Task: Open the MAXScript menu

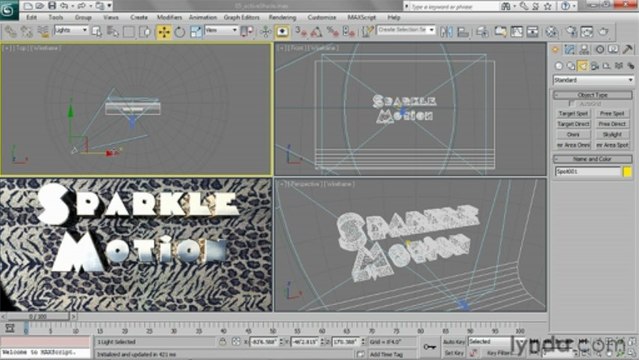Action: tap(362, 18)
